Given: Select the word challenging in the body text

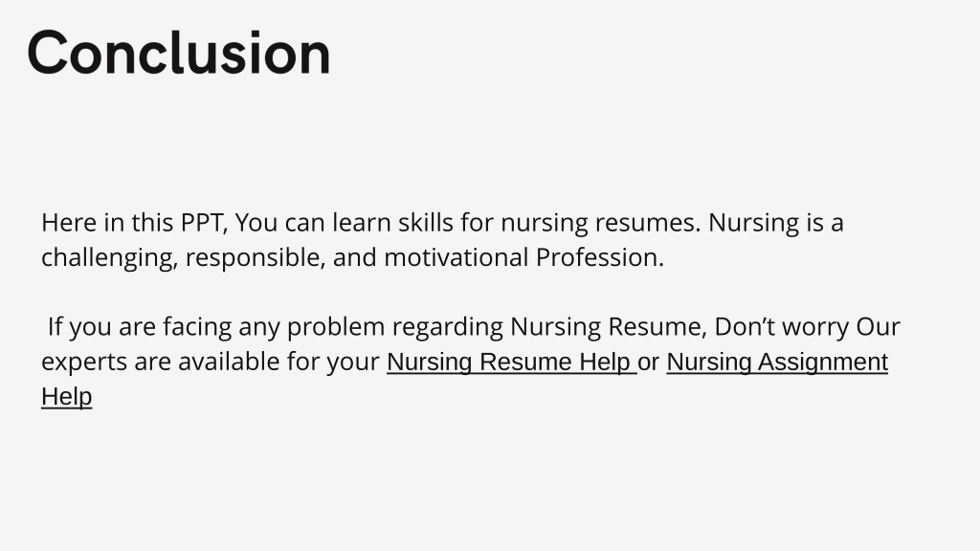Looking at the screenshot, I should 109,258.
